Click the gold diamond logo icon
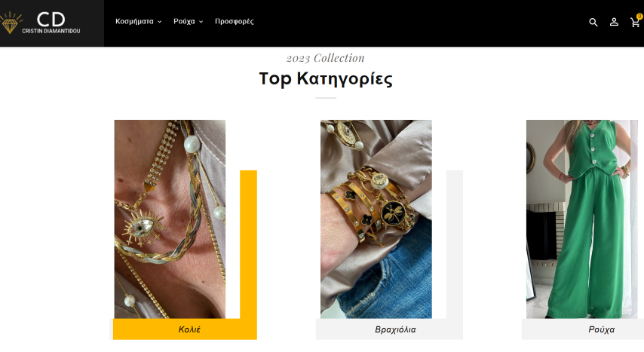Screen dimensions: 644x352 [10, 23]
